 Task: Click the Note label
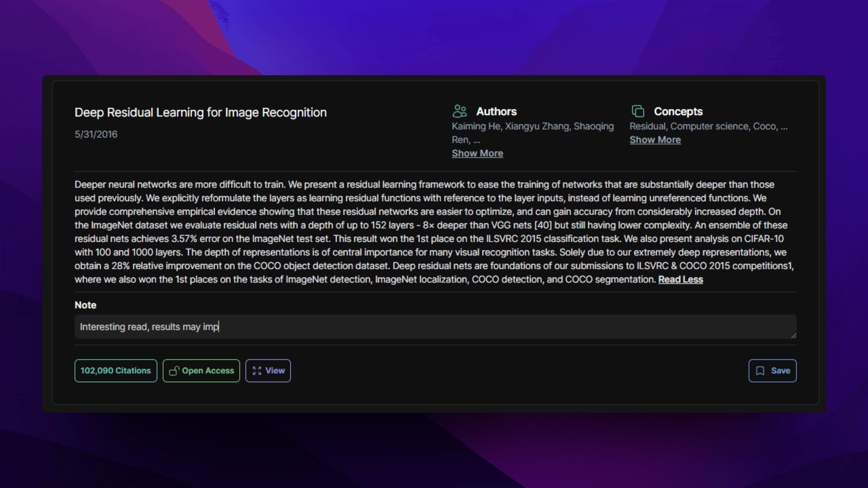click(x=85, y=305)
